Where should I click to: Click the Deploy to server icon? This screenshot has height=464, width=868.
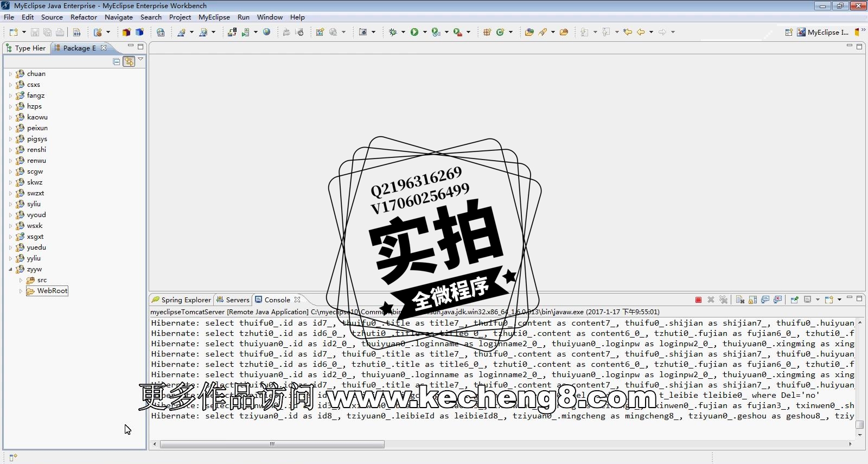click(232, 32)
